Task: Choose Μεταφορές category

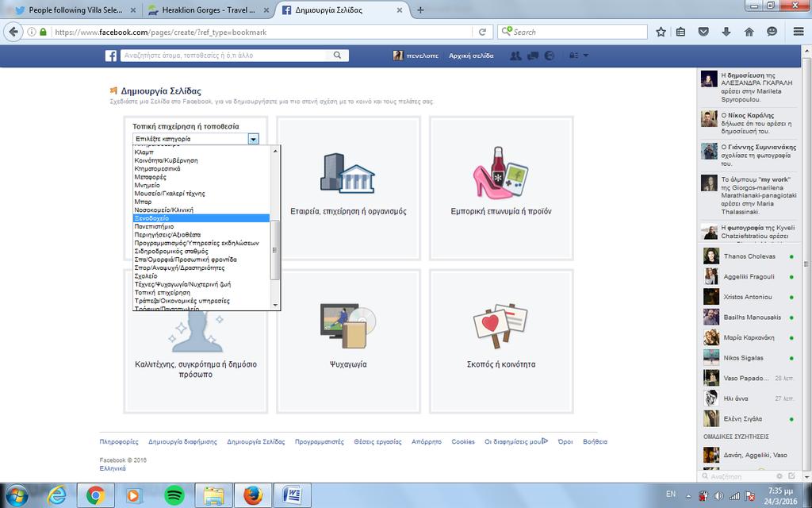Action: [202, 177]
